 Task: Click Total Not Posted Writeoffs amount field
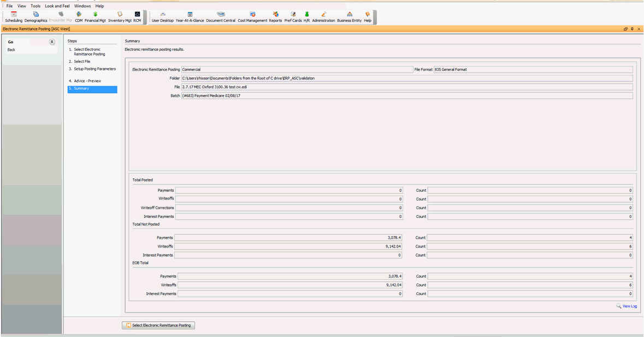point(289,246)
